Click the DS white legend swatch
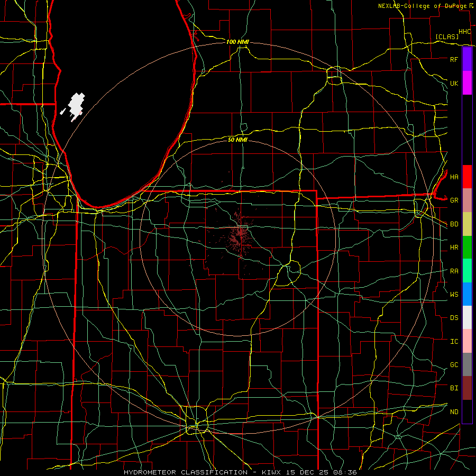Screen dimensions: 476x476 pyautogui.click(x=467, y=317)
